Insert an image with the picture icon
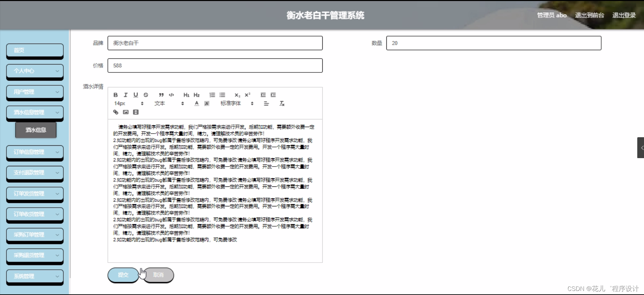 tap(126, 112)
